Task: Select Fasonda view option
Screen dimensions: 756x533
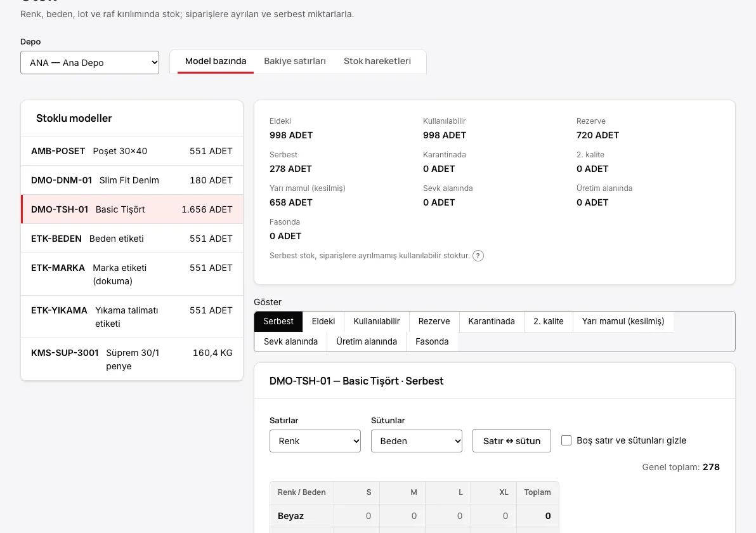Action: (432, 341)
